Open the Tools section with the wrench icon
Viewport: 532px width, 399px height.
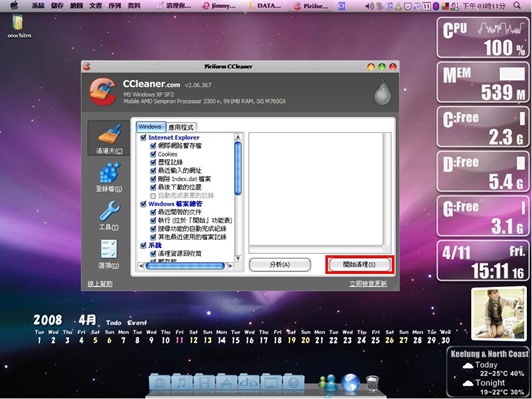tap(109, 215)
